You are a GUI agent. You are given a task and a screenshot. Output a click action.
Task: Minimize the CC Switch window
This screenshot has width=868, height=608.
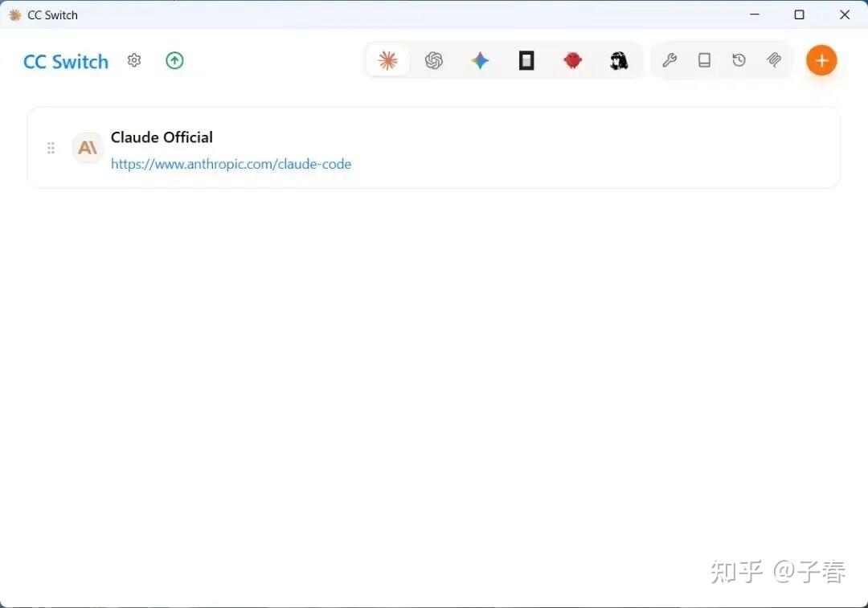pyautogui.click(x=755, y=14)
